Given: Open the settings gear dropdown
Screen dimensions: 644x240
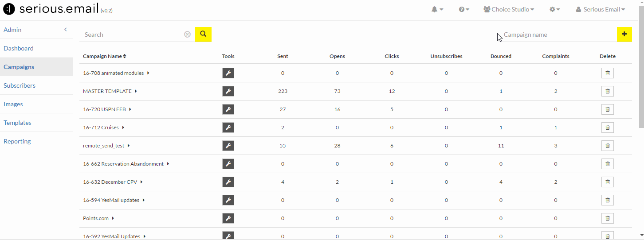Looking at the screenshot, I should point(555,9).
